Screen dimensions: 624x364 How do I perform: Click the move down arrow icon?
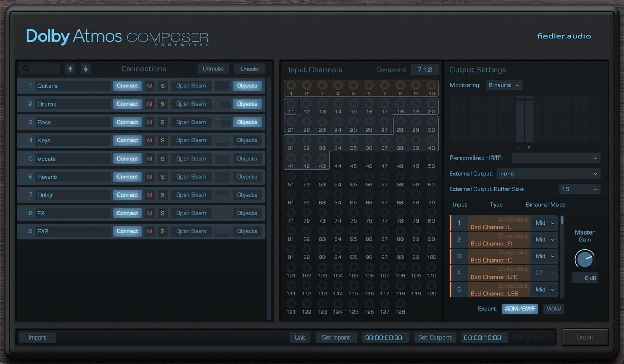coord(86,69)
